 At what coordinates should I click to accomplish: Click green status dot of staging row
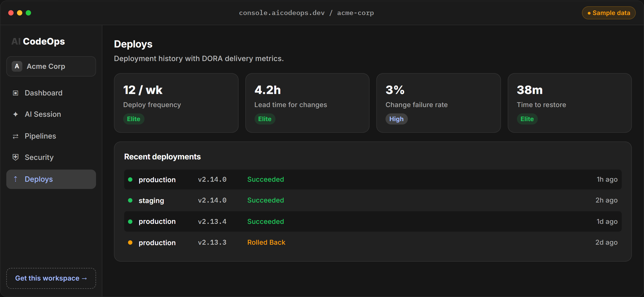click(130, 200)
